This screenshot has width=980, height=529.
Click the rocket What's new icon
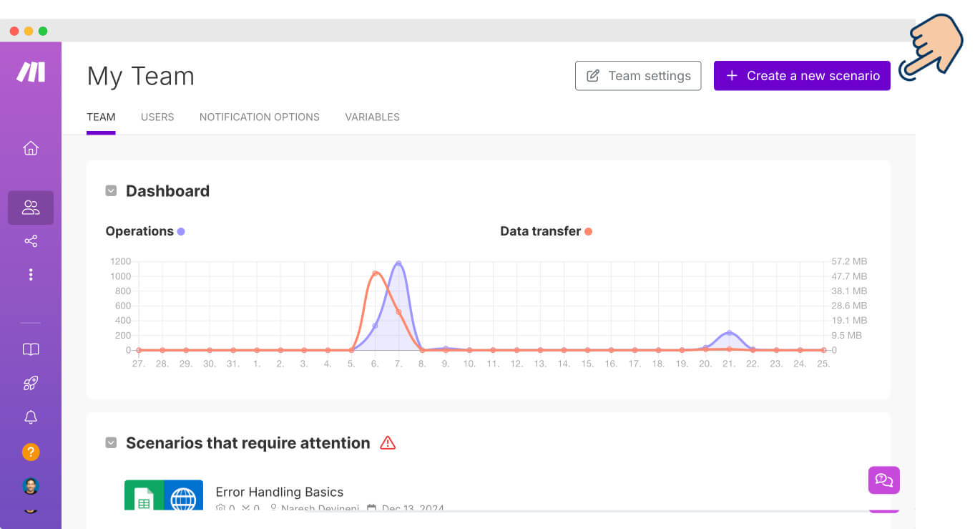[31, 384]
